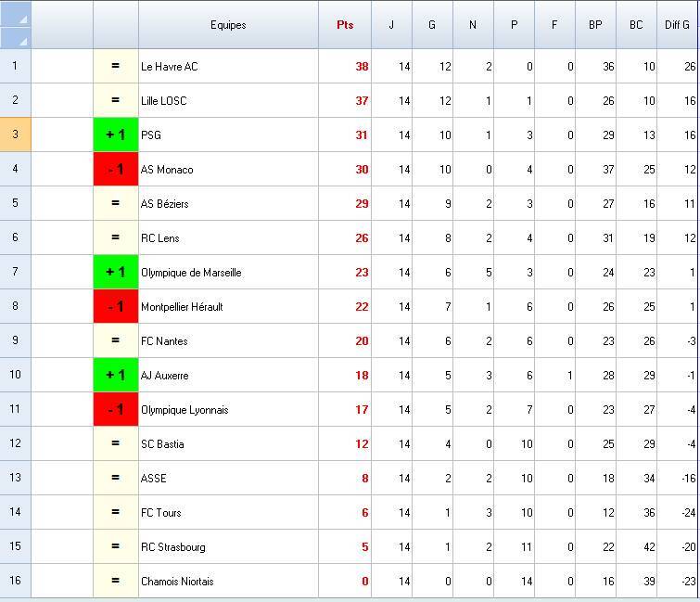Click the Equipes column header
700x602 pixels.
click(228, 25)
